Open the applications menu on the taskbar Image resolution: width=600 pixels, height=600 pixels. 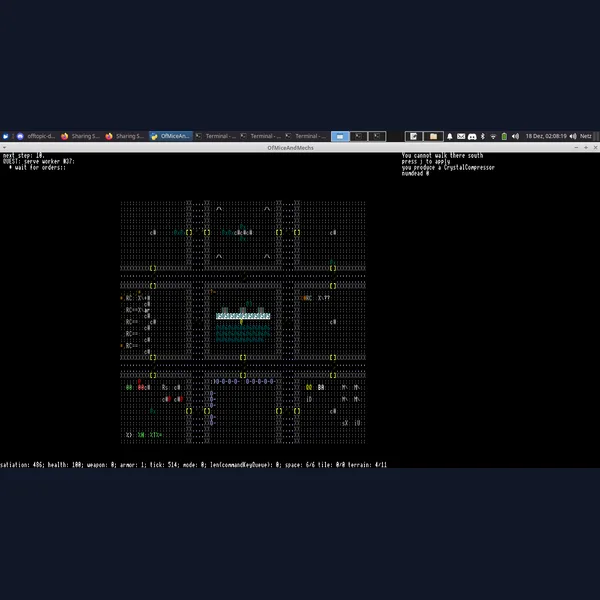pyautogui.click(x=5, y=136)
